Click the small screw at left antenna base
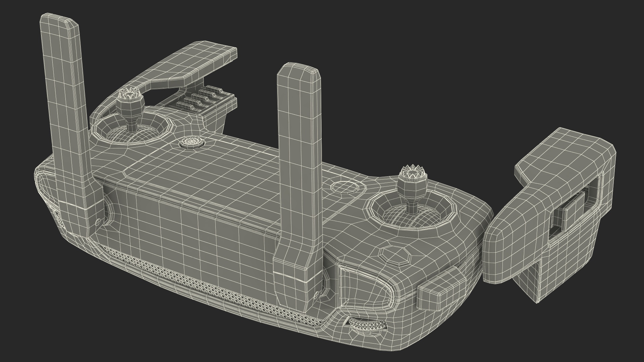Image resolution: width=644 pixels, height=362 pixels. [x=98, y=222]
